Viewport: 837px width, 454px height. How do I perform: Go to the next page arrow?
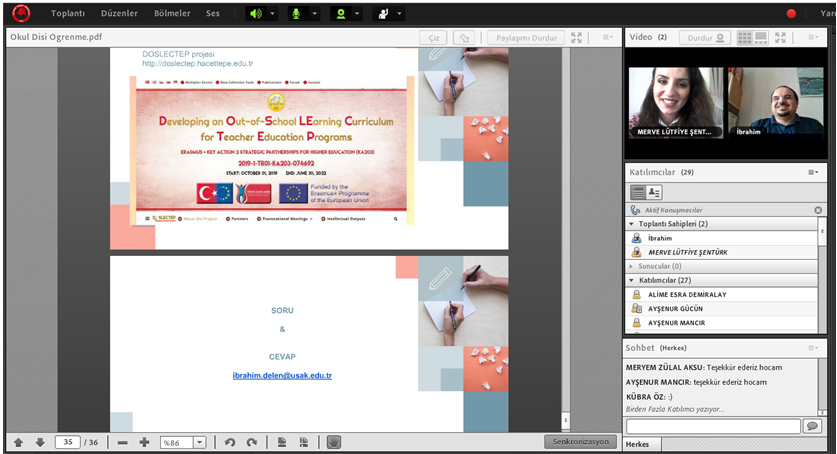[x=40, y=442]
